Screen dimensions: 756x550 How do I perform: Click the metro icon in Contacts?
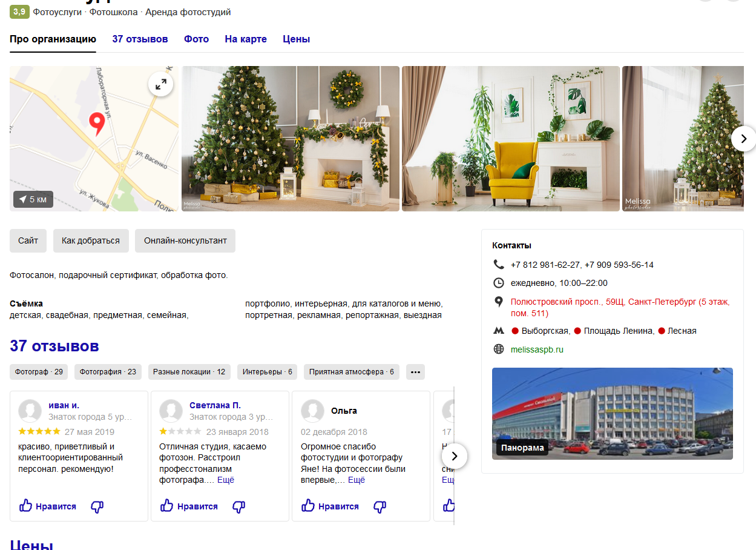499,331
